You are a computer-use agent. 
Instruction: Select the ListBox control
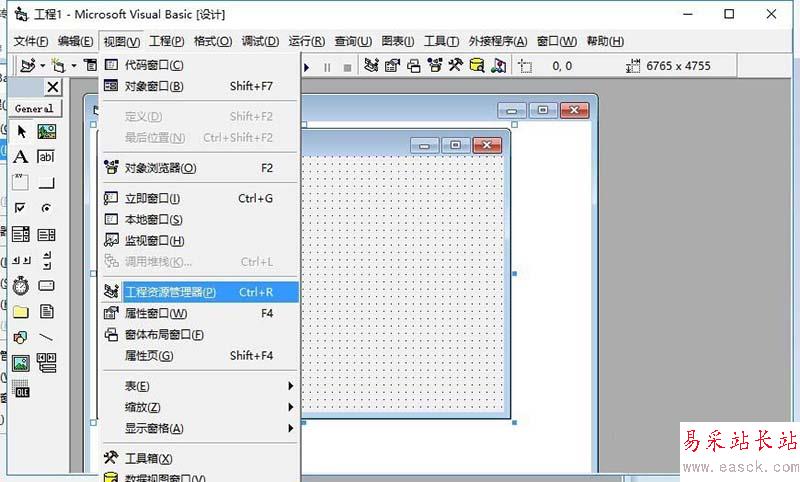(x=46, y=234)
